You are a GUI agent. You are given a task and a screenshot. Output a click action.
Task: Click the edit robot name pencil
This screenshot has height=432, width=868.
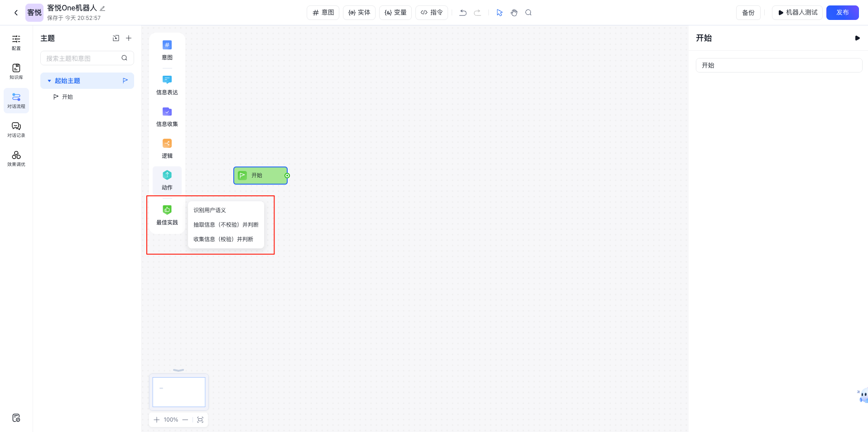pyautogui.click(x=102, y=8)
